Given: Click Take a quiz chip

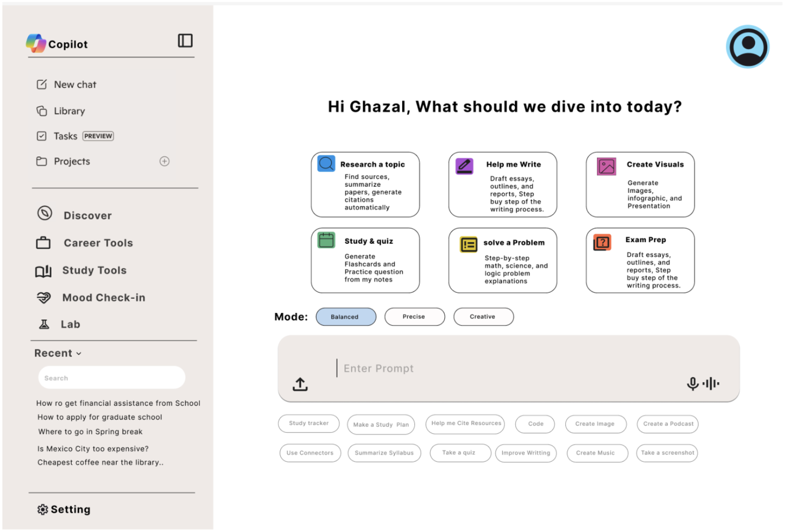Looking at the screenshot, I should pyautogui.click(x=460, y=453).
